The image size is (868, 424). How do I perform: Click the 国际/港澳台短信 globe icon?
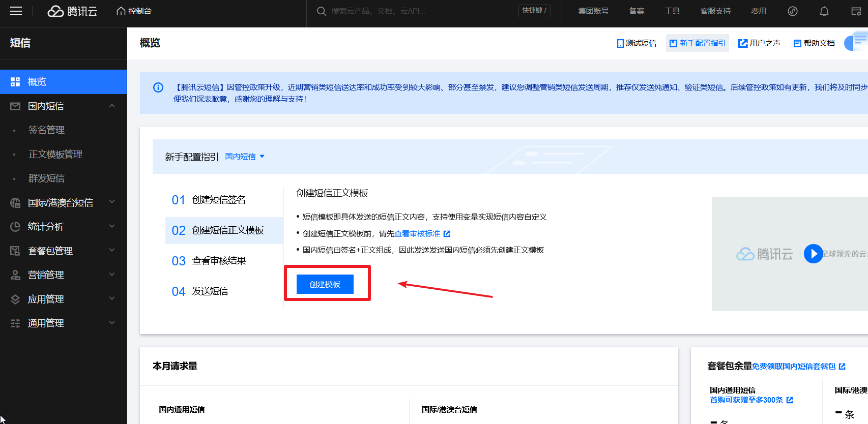coord(15,203)
